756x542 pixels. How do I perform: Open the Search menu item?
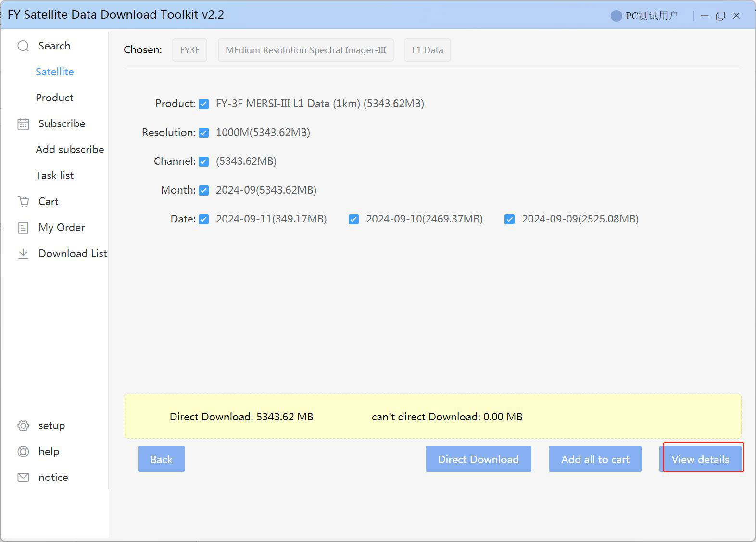(54, 46)
